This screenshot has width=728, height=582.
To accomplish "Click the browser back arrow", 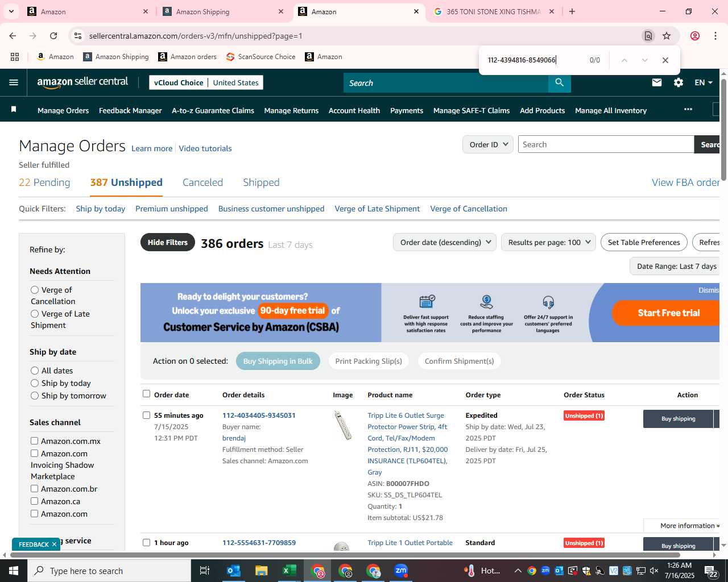I will pos(13,36).
